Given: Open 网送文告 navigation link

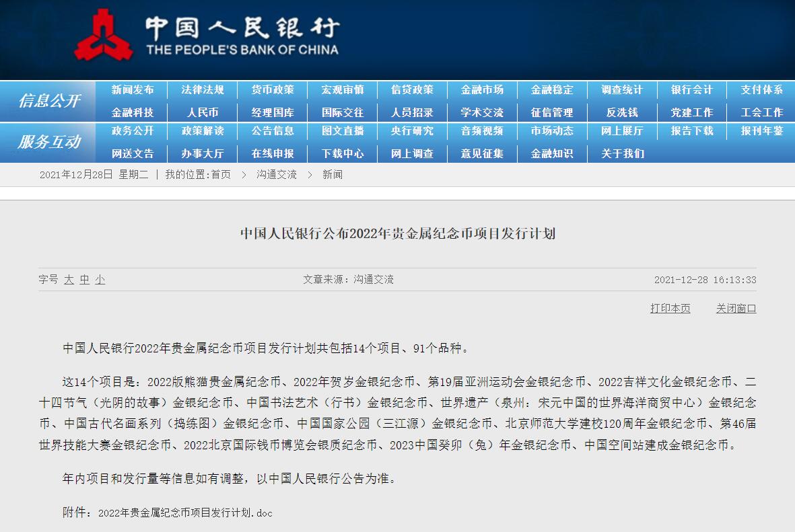Looking at the screenshot, I should (x=133, y=153).
